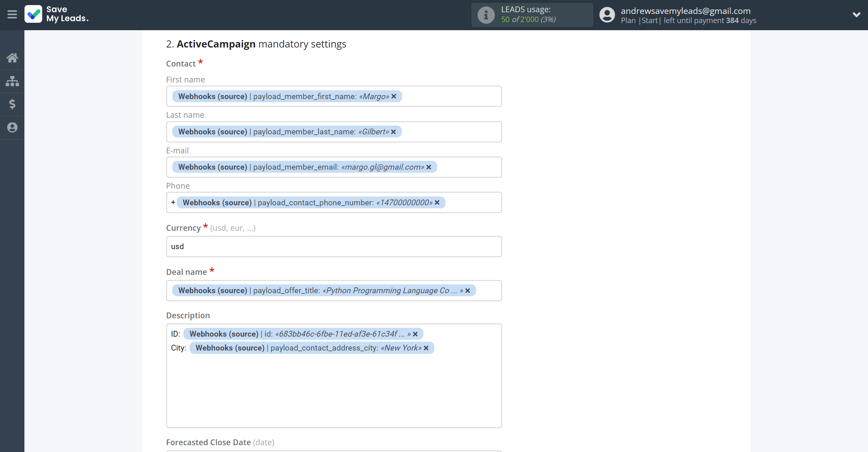Screen dimensions: 868x452
Task: Click the account email andrewsavemyleads@gmail.com
Action: pos(686,11)
